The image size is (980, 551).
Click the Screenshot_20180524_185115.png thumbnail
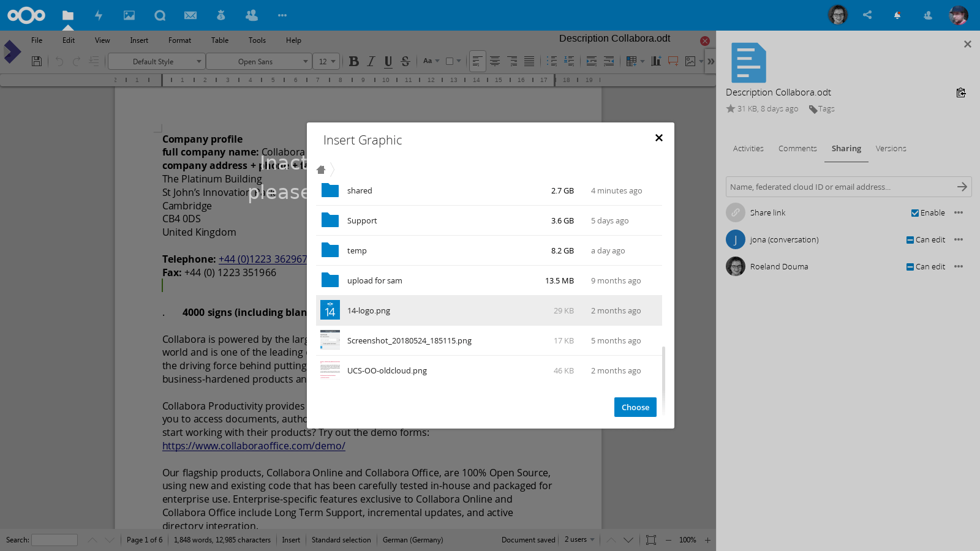330,340
